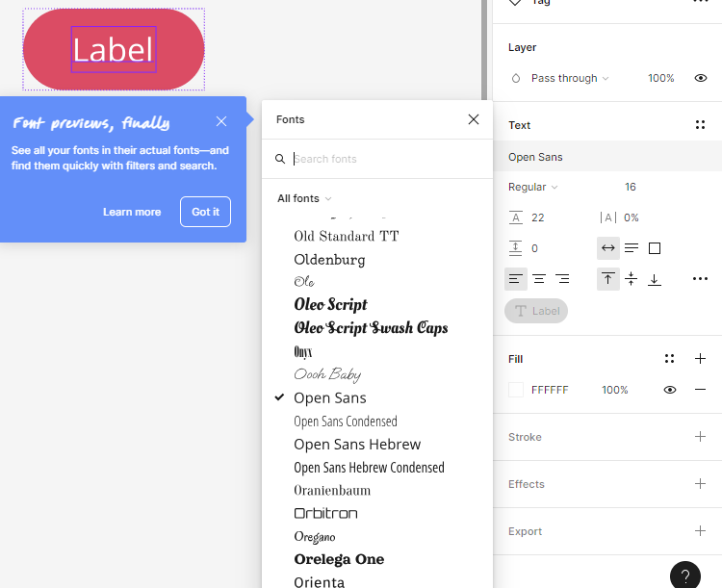
Task: Set text resizing to auto height
Action: click(632, 248)
